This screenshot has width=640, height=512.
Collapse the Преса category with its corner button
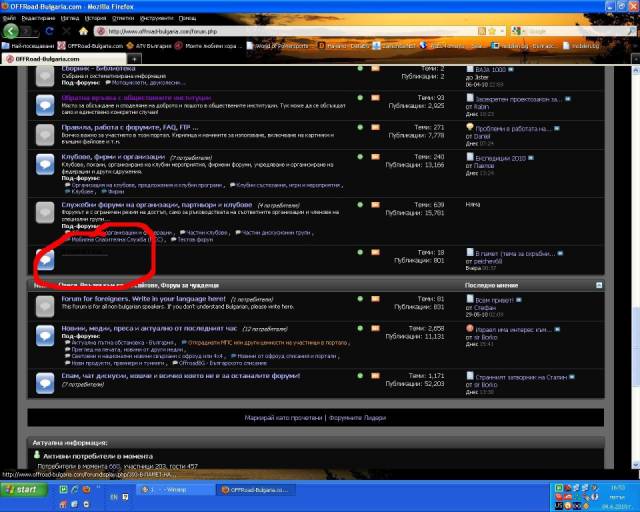tap(599, 285)
